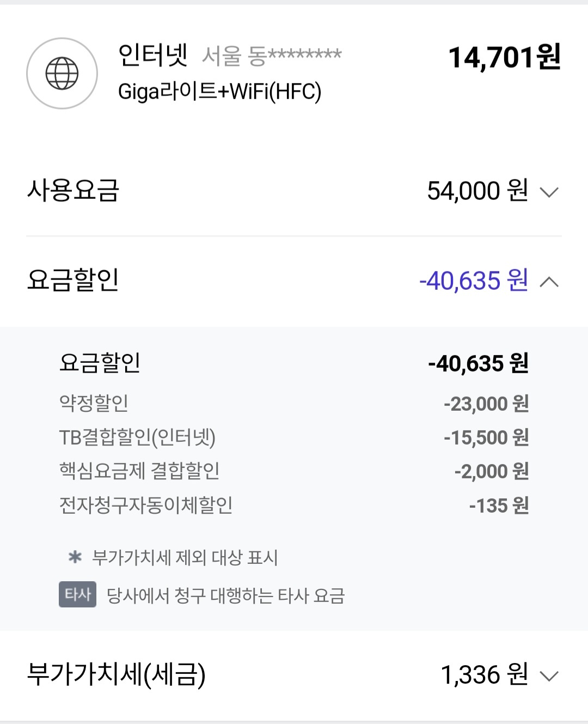The width and height of the screenshot is (588, 724).
Task: Select the 핵심요금제 결합할인 discount line
Action: pos(139,471)
